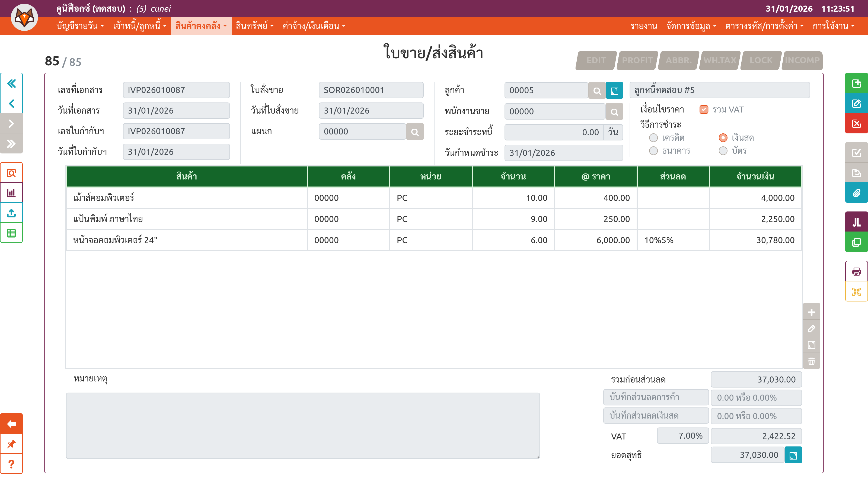Click the บันทึกส่วนลดการค้า button

click(x=656, y=397)
